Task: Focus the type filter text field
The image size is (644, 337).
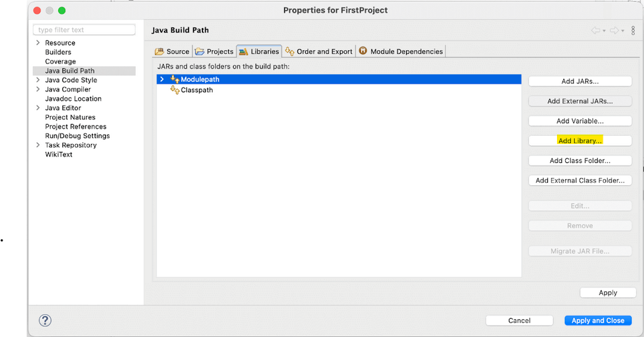Action: (84, 30)
